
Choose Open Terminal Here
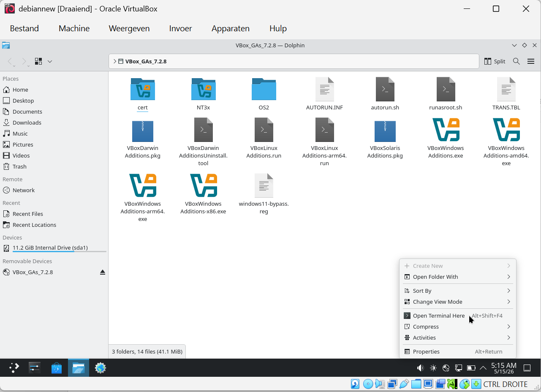[x=458, y=316]
